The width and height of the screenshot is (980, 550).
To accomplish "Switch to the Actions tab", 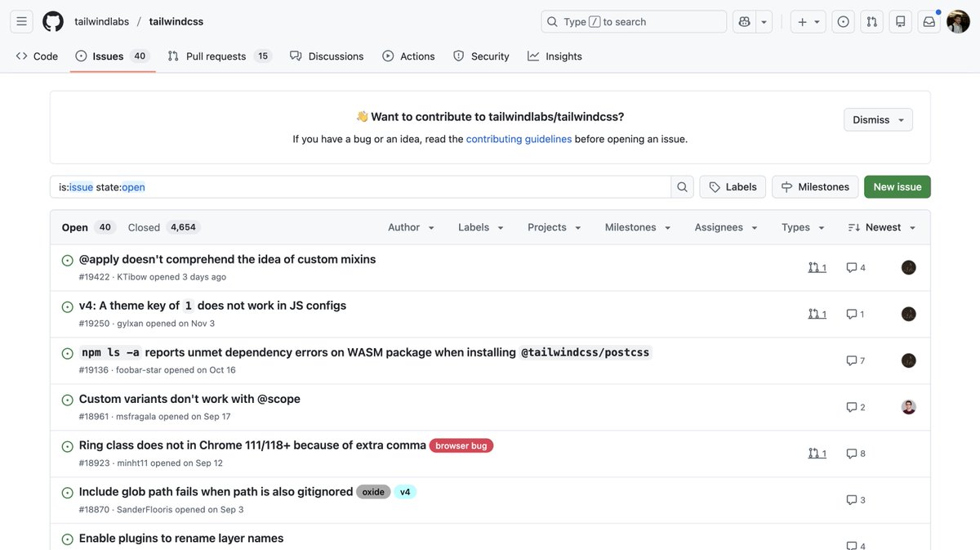I will click(x=408, y=56).
